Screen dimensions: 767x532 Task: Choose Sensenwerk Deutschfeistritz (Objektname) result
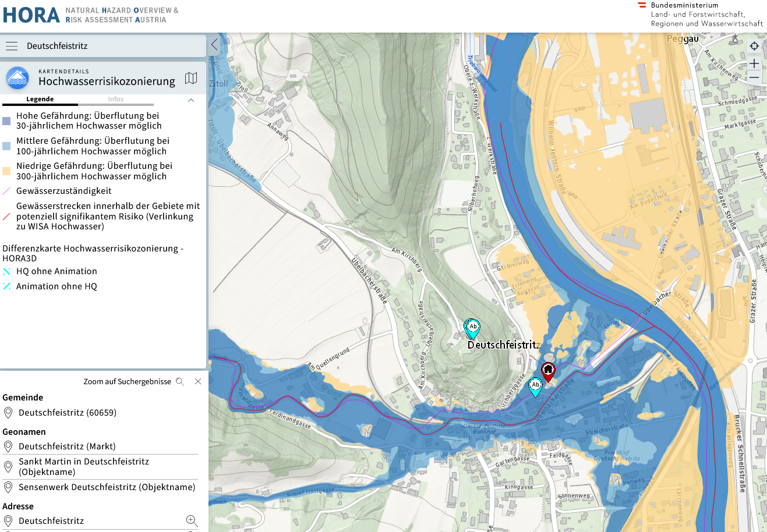[107, 487]
